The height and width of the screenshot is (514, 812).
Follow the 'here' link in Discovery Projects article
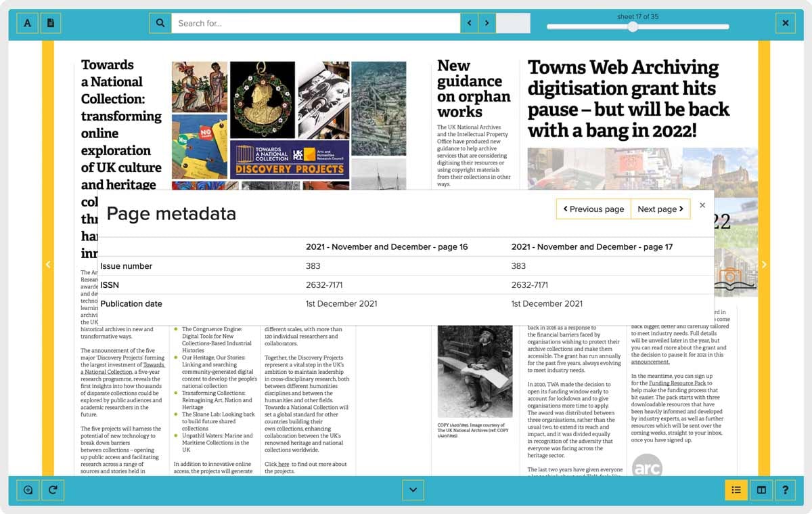point(284,464)
